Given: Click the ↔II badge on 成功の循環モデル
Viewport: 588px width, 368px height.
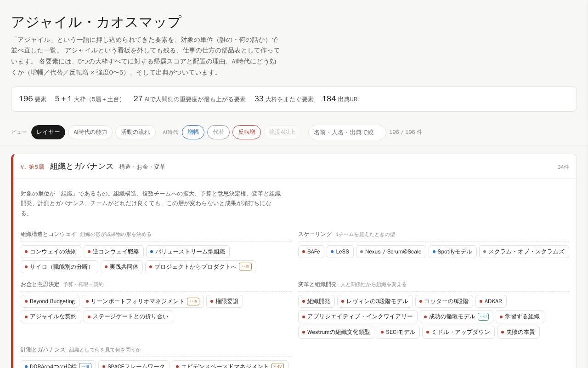Looking at the screenshot, I should click(x=483, y=316).
